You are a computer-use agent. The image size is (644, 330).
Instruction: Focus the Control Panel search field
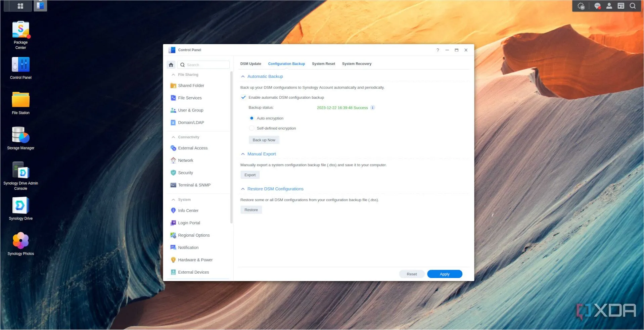pyautogui.click(x=203, y=65)
